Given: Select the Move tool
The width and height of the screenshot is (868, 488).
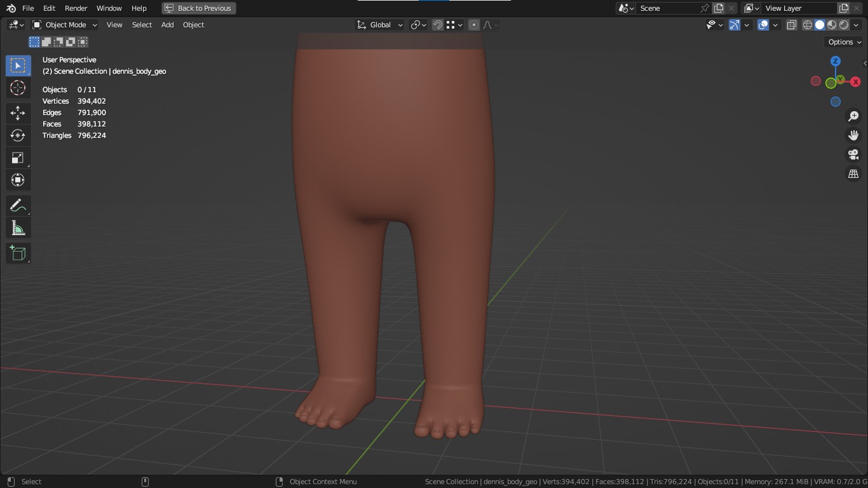Looking at the screenshot, I should (x=18, y=113).
